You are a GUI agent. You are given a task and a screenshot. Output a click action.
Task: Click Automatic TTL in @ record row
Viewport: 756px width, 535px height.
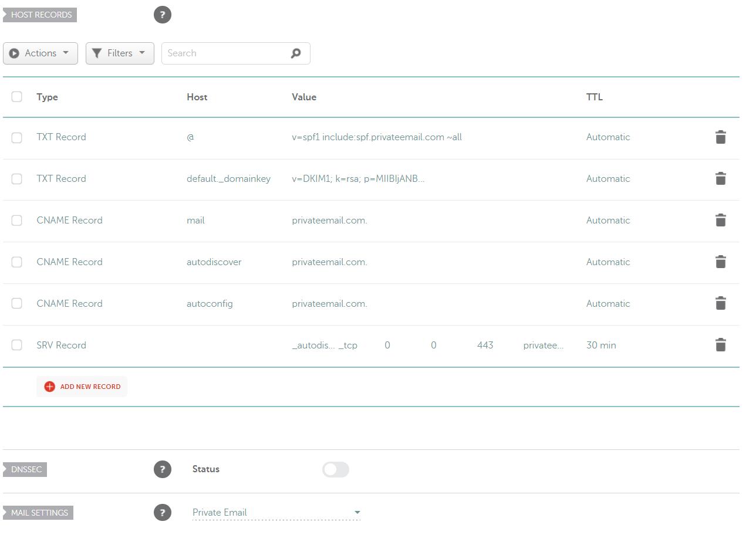[608, 137]
